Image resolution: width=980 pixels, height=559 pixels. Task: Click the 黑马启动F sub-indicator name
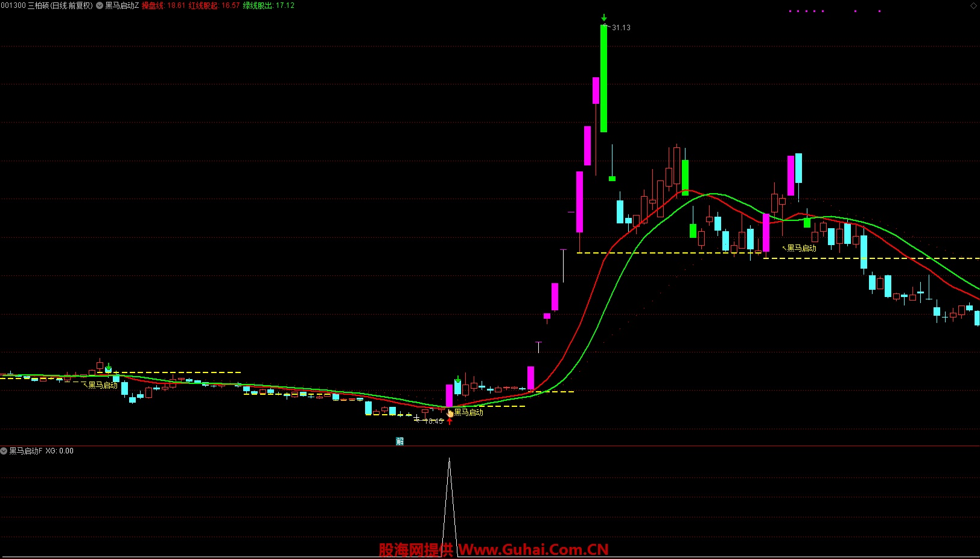[26, 451]
